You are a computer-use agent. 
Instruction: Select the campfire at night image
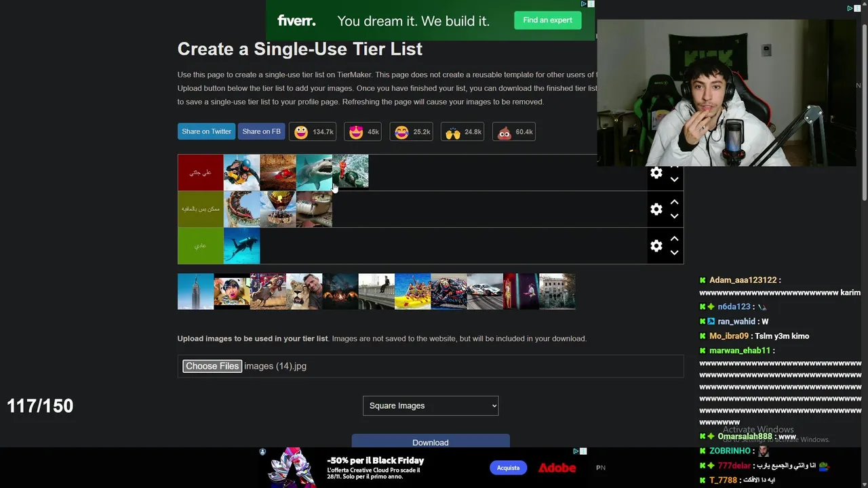[340, 291]
